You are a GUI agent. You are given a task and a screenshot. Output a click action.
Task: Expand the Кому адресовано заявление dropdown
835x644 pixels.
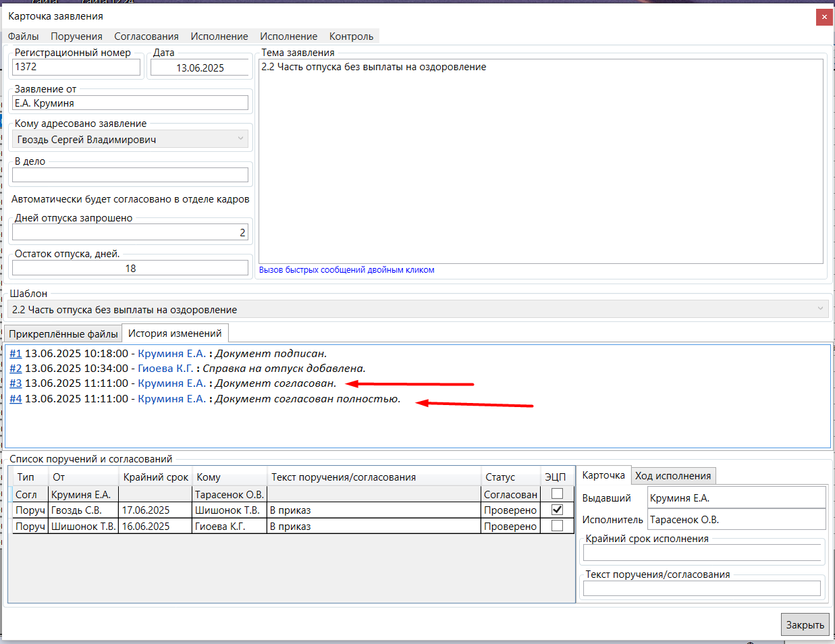[240, 139]
